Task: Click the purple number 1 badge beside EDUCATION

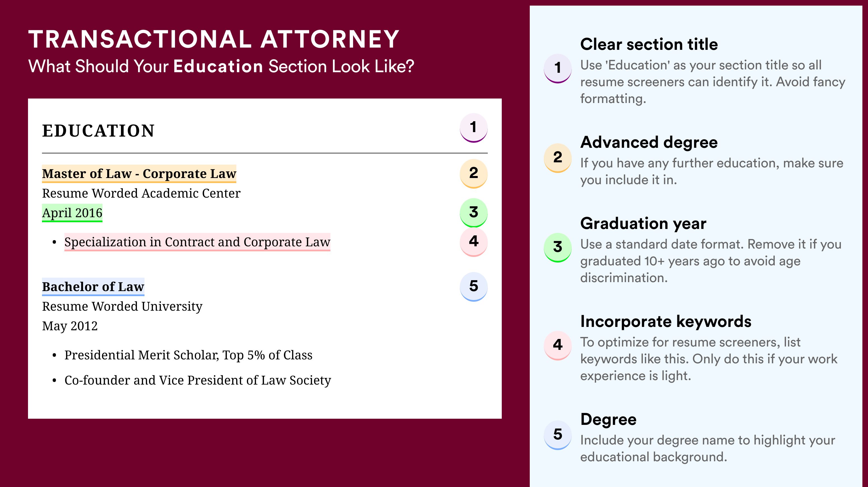Action: 473,128
